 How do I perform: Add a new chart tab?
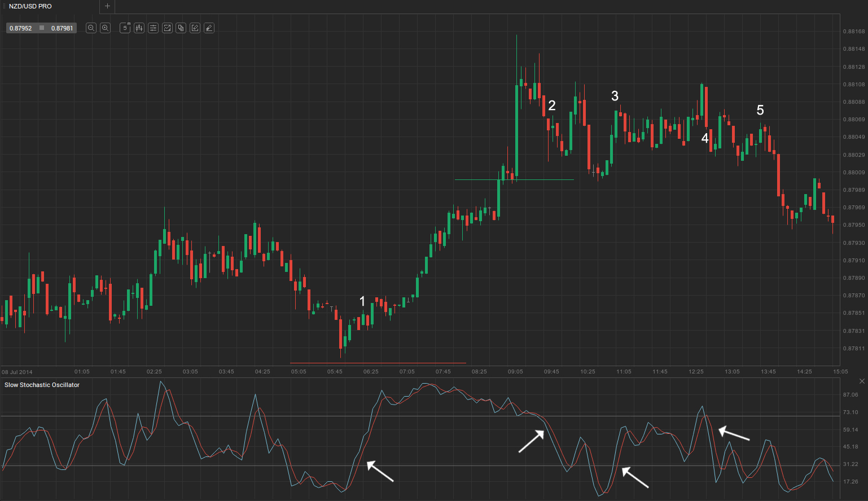coord(107,6)
